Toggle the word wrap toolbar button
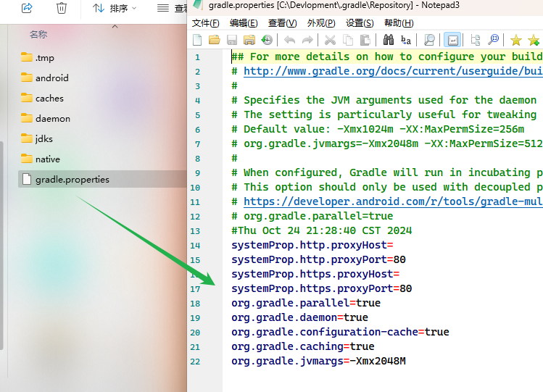543x392 pixels. click(x=452, y=40)
